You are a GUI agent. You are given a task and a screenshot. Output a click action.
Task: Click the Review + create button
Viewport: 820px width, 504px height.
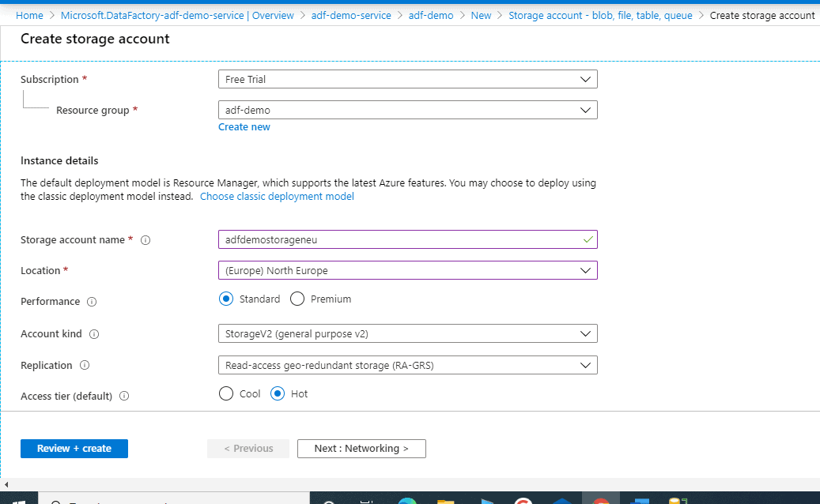[74, 449]
